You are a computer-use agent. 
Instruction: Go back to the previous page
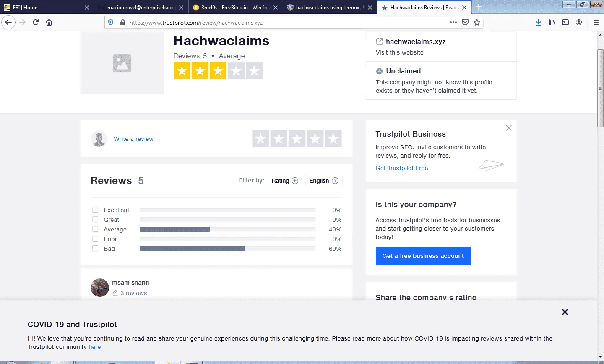pyautogui.click(x=8, y=23)
